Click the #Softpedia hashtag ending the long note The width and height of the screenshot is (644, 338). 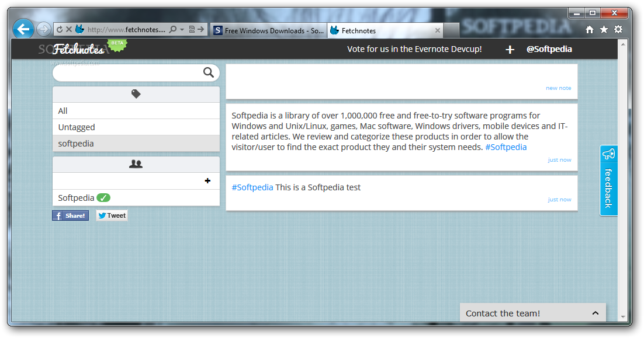coord(505,147)
